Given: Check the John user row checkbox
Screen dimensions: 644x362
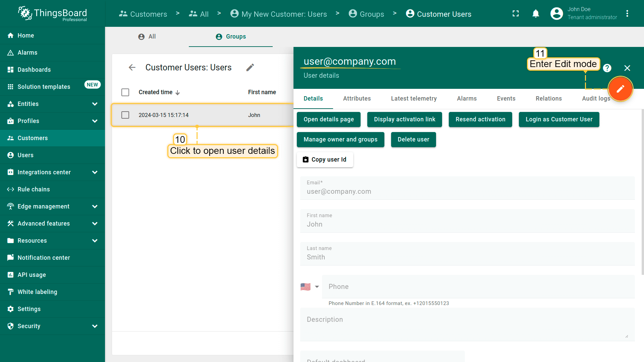Looking at the screenshot, I should pos(125,115).
